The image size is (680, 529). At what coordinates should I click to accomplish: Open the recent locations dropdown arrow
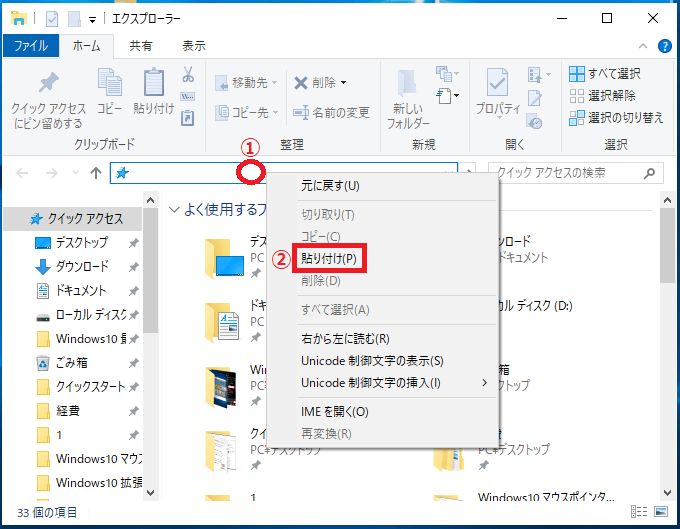[75, 173]
